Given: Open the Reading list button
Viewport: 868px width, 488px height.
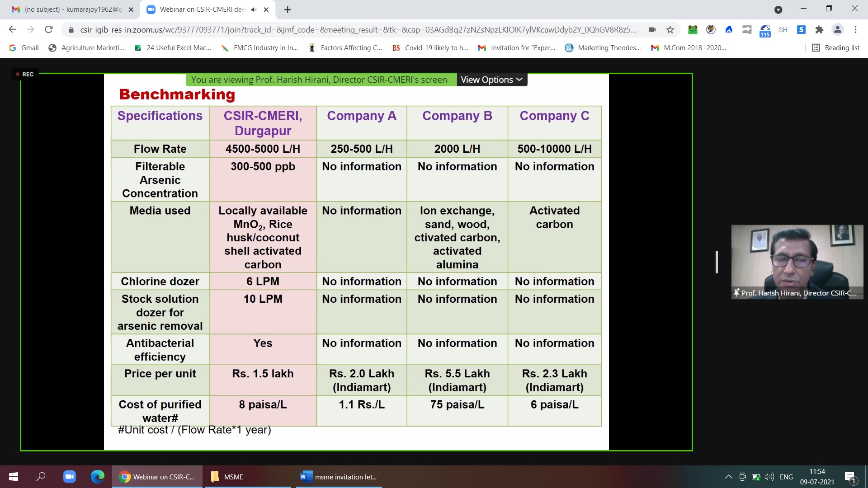Looking at the screenshot, I should pyautogui.click(x=835, y=48).
